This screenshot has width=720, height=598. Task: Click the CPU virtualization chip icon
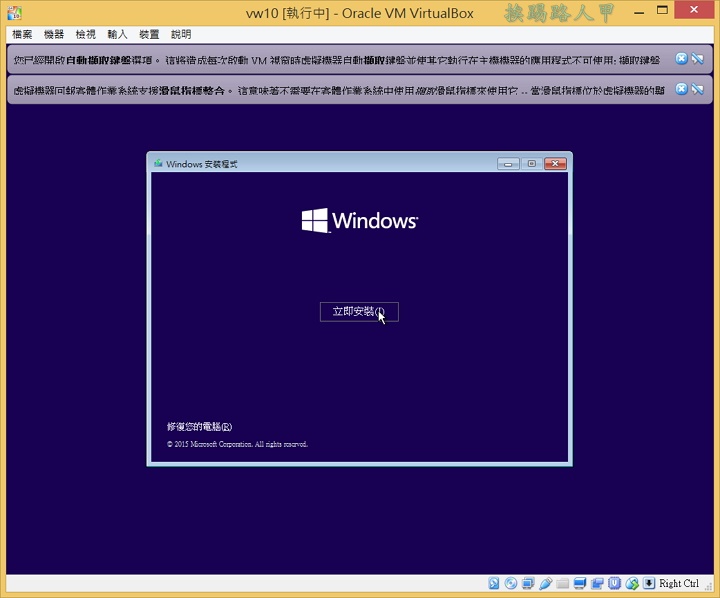pos(614,583)
